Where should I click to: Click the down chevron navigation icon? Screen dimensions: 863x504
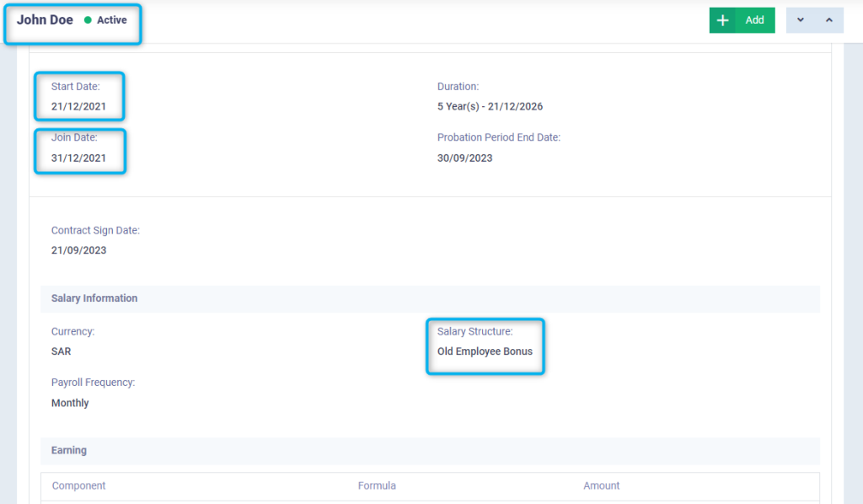(801, 19)
